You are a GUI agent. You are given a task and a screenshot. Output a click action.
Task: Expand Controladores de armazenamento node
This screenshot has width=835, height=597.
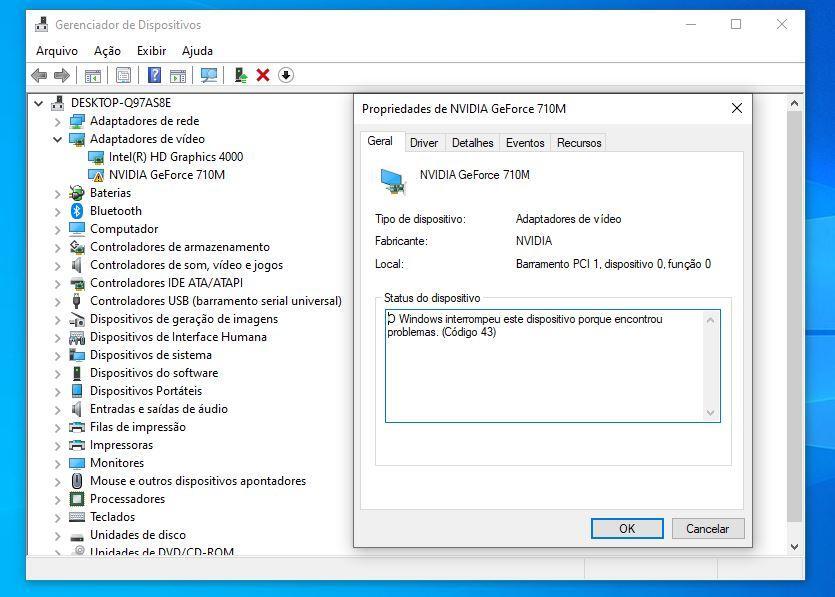58,248
